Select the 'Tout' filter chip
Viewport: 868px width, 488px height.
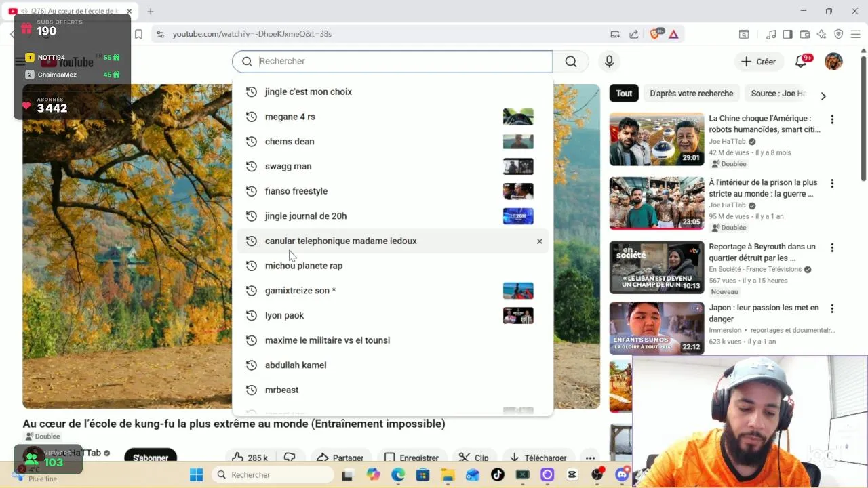625,94
